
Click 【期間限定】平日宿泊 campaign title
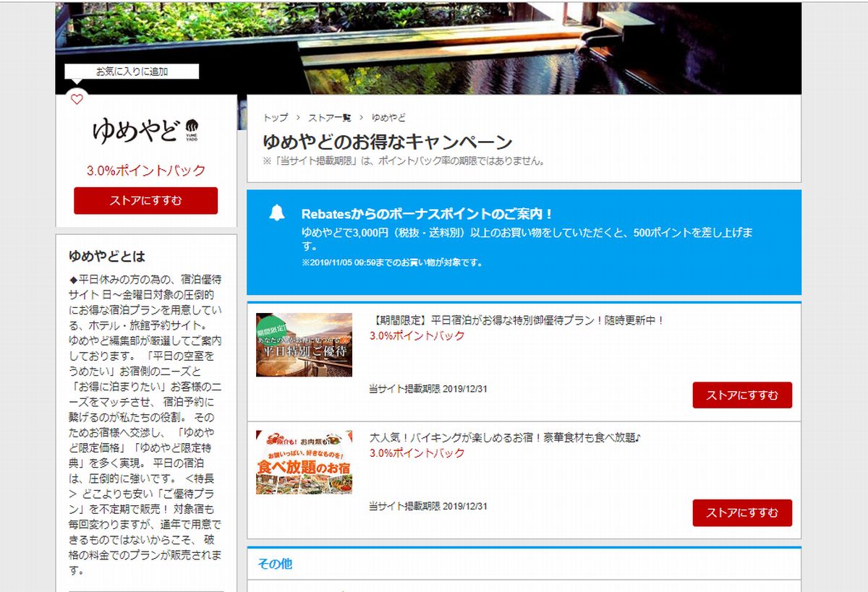tap(516, 320)
